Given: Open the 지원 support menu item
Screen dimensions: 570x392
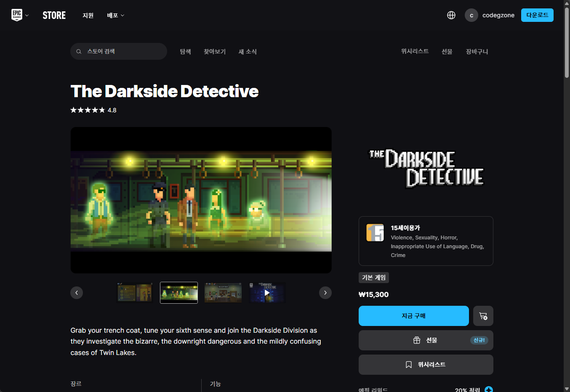Looking at the screenshot, I should click(x=88, y=15).
